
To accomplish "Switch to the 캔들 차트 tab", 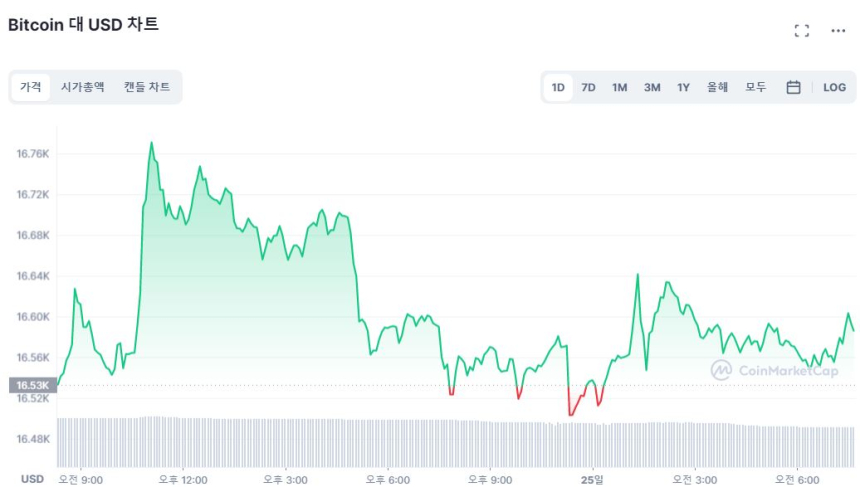I will [147, 87].
